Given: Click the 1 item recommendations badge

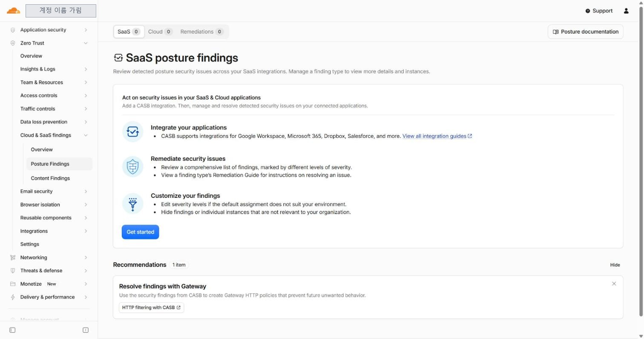Looking at the screenshot, I should [179, 265].
